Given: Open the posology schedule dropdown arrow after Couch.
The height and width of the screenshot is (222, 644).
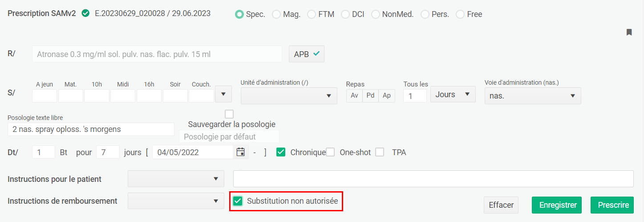Looking at the screenshot, I should [x=223, y=94].
